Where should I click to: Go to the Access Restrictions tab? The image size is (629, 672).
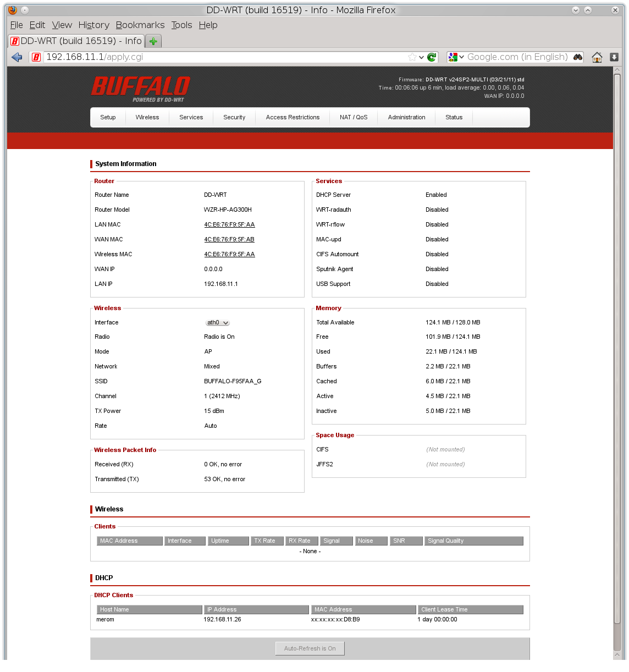(x=293, y=118)
